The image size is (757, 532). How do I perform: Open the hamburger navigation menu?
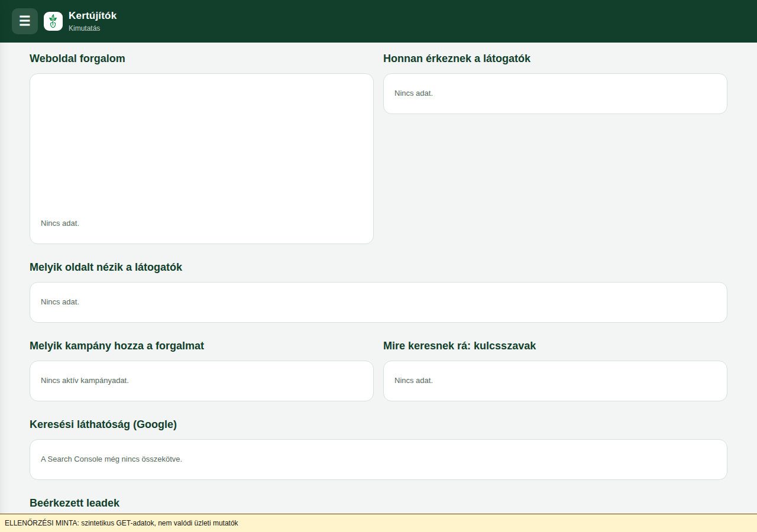[x=25, y=21]
